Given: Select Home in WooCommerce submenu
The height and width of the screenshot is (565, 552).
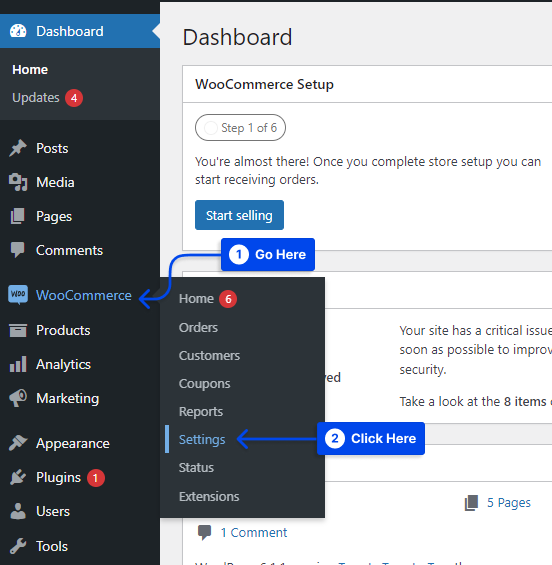Looking at the screenshot, I should (196, 298).
